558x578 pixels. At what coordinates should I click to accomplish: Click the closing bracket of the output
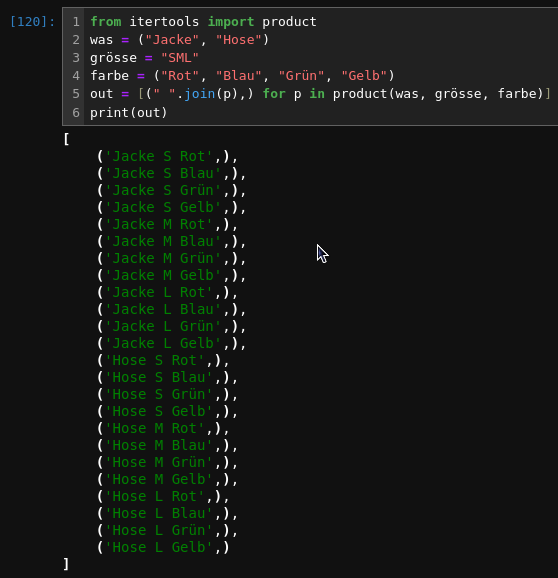66,564
